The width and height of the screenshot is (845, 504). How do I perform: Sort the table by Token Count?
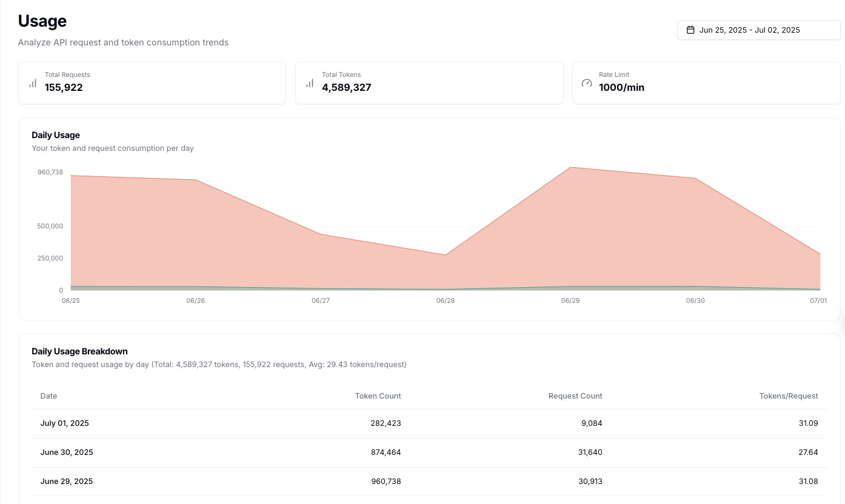tap(378, 396)
